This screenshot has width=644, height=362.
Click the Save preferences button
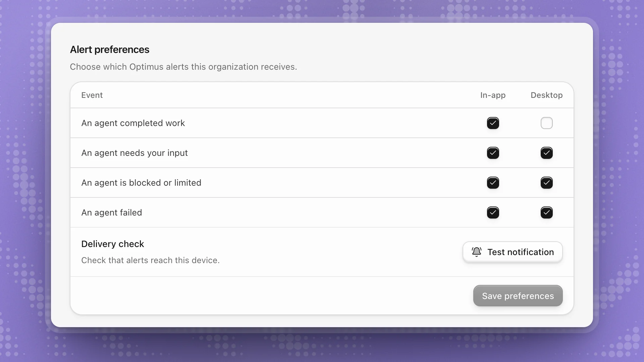pos(518,296)
